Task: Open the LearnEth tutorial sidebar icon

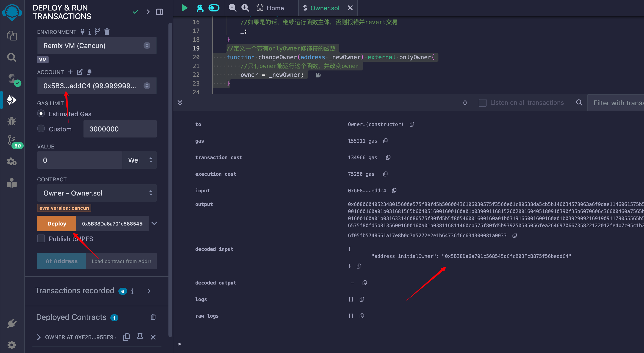Action: point(12,183)
